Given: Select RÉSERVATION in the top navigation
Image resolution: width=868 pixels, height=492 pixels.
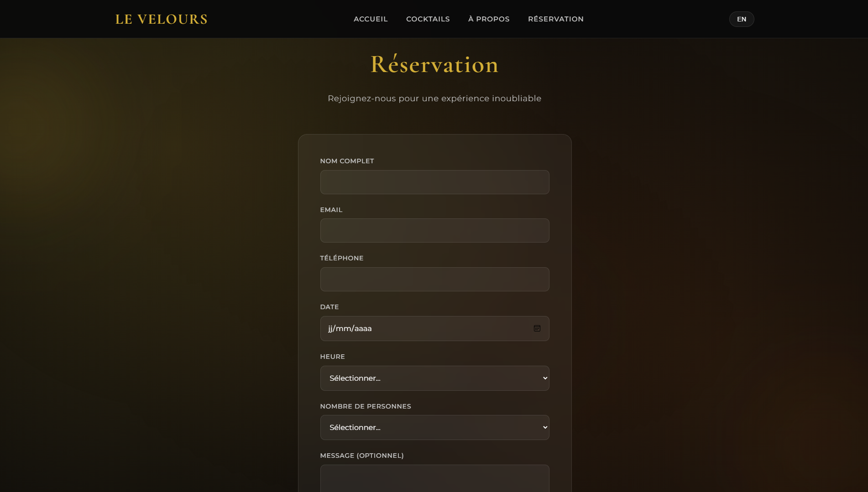Looking at the screenshot, I should point(555,19).
